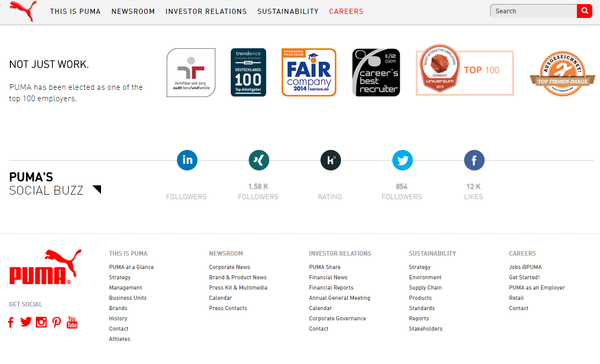Open THIS IS PUMA in top navigation

click(x=75, y=11)
